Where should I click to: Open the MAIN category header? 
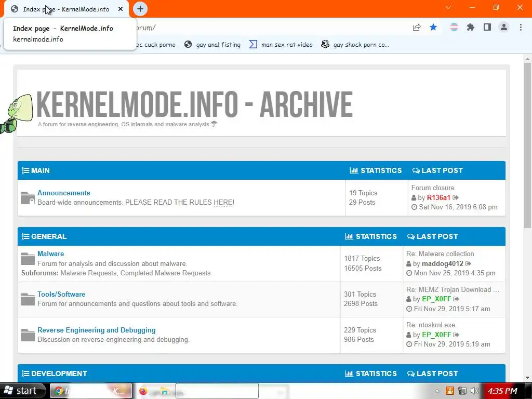point(41,170)
